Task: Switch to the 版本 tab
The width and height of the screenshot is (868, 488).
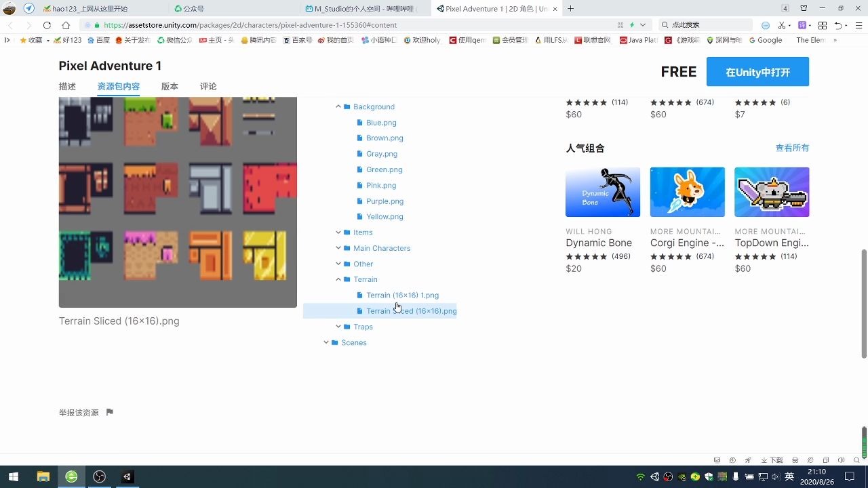Action: (170, 87)
